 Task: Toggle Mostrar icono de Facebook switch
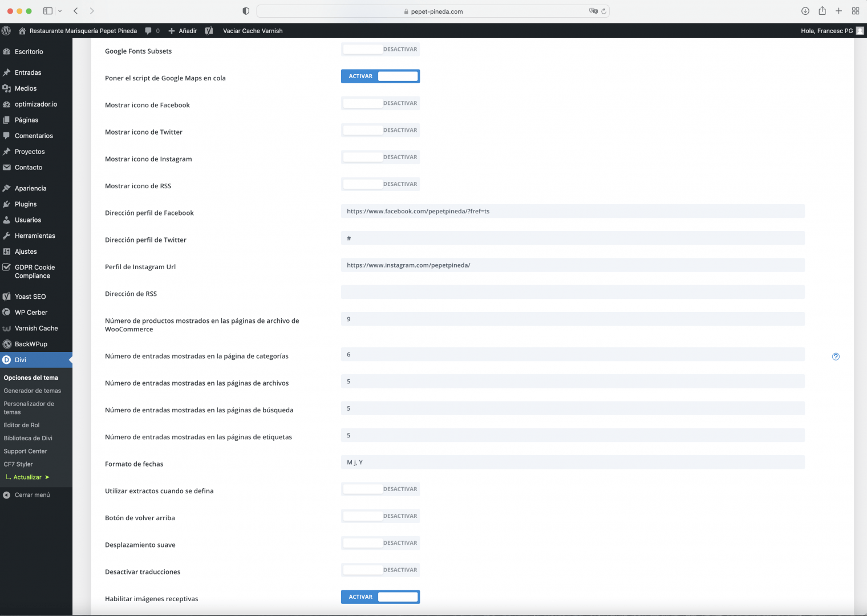point(380,103)
